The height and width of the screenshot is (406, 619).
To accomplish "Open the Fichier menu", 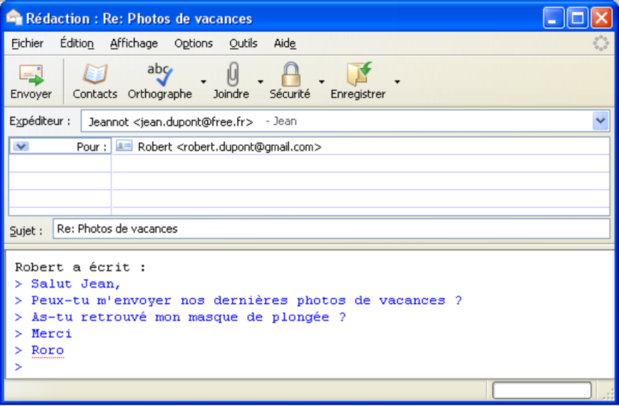I will 28,44.
